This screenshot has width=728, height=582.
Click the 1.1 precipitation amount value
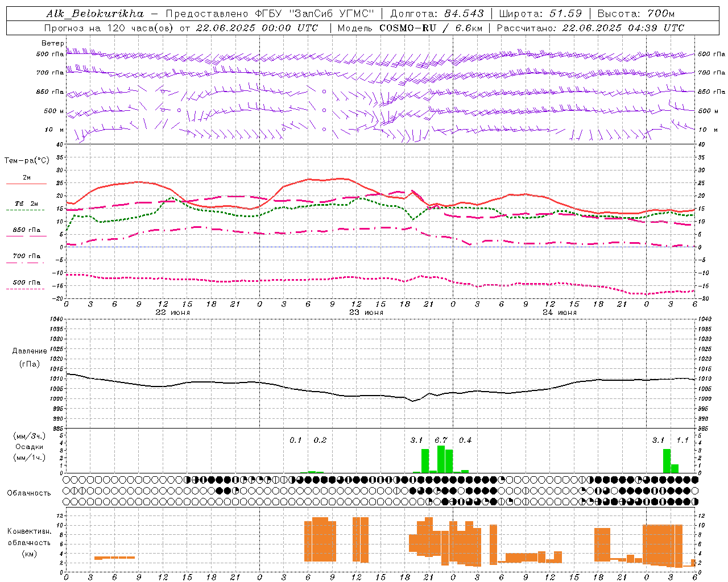pyautogui.click(x=682, y=440)
